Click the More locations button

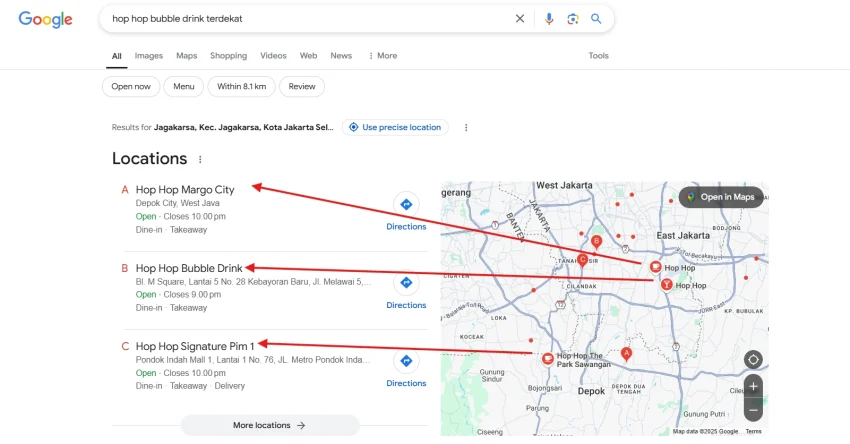pos(269,425)
